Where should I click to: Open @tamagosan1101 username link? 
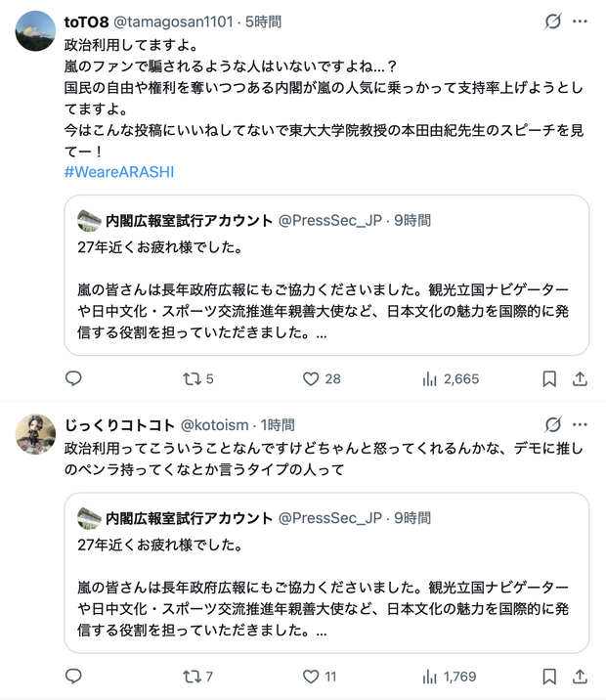point(173,22)
